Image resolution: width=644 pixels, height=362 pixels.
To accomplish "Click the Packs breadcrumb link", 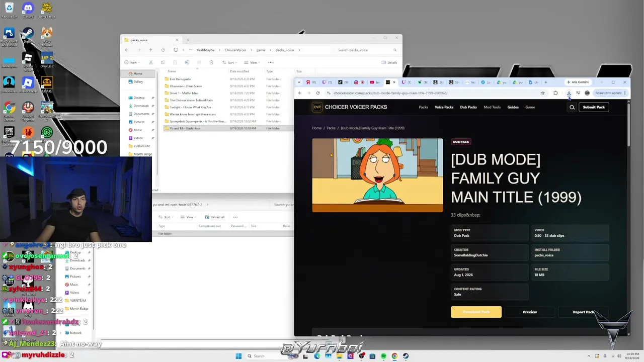I will click(331, 128).
